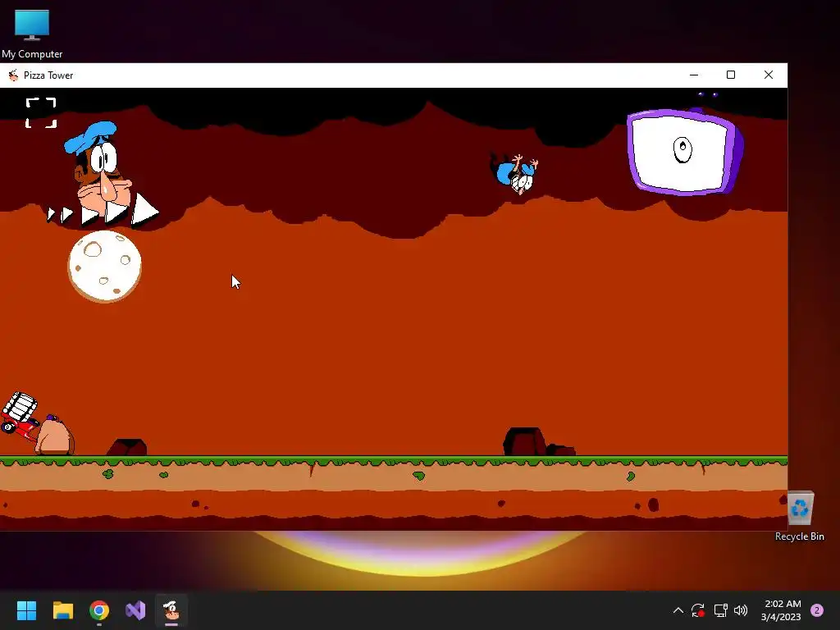Open My Computer desktop icon

click(x=32, y=34)
